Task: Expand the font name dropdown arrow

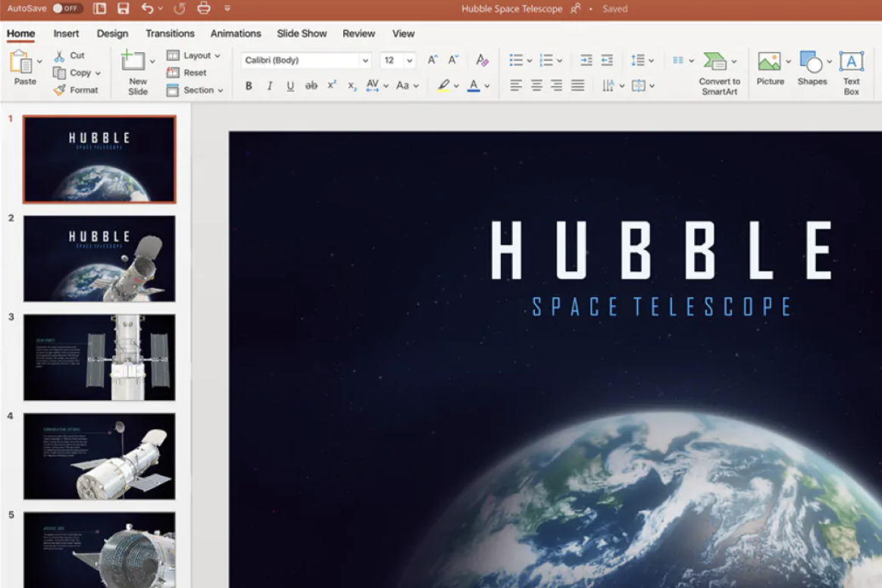Action: (x=365, y=60)
